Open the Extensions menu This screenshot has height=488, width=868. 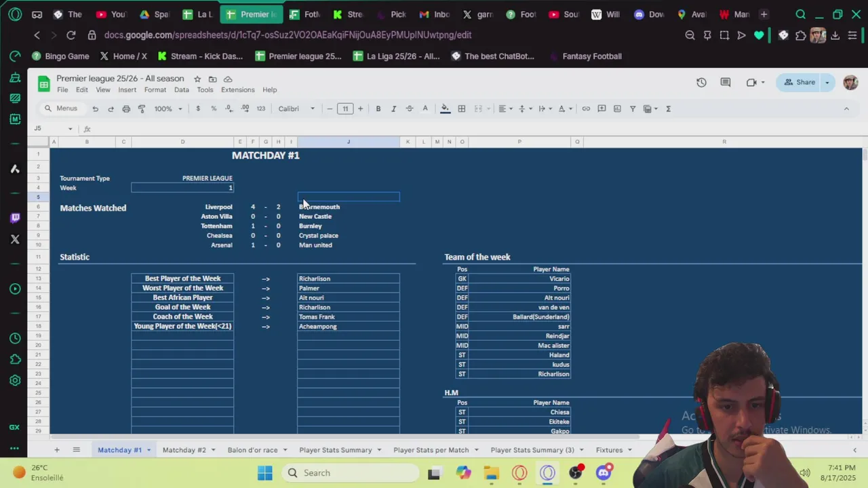(x=237, y=90)
